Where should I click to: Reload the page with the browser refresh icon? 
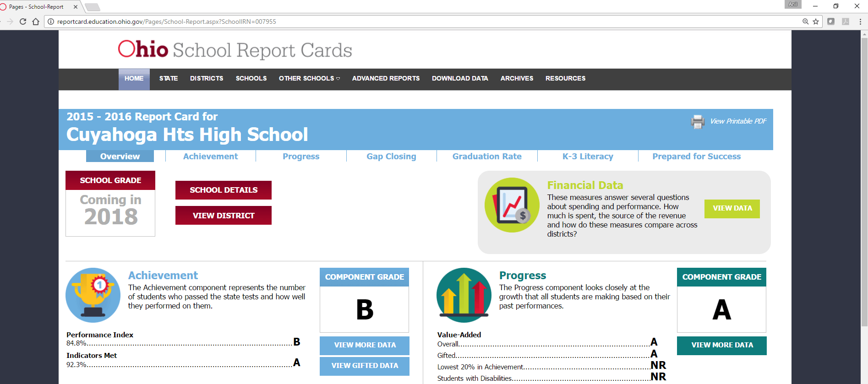pyautogui.click(x=23, y=22)
